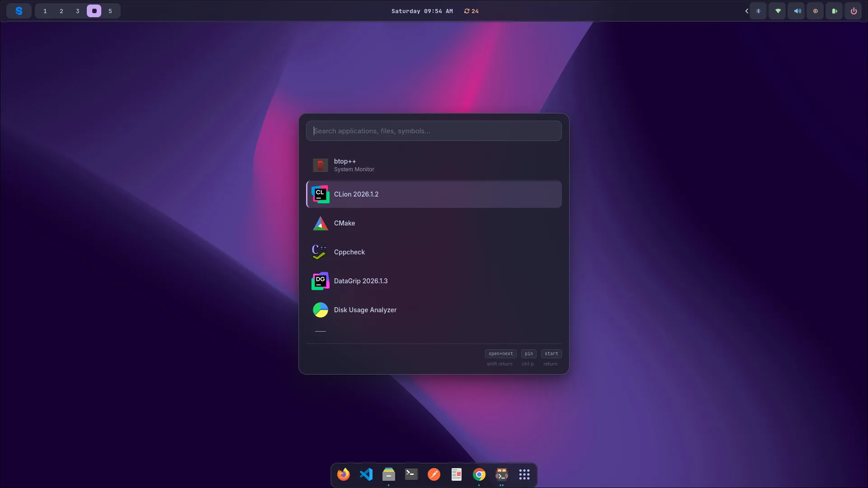Open Cppcheck from the launcher list

pyautogui.click(x=434, y=252)
